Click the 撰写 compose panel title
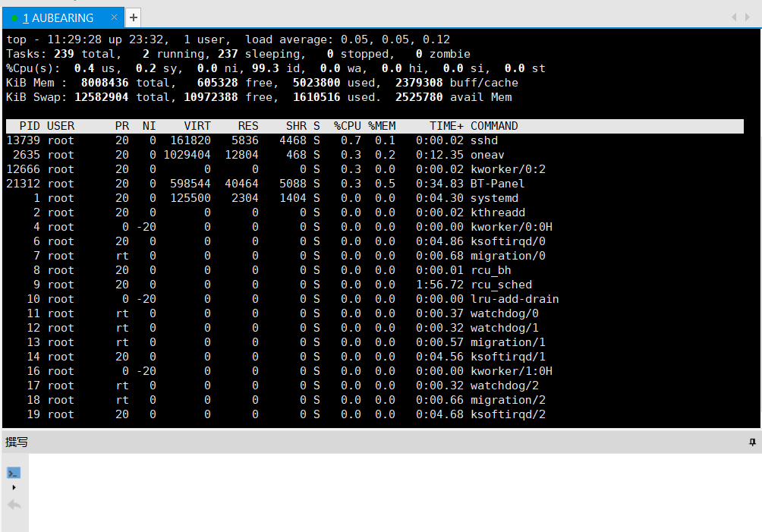This screenshot has width=762, height=532. (x=17, y=442)
